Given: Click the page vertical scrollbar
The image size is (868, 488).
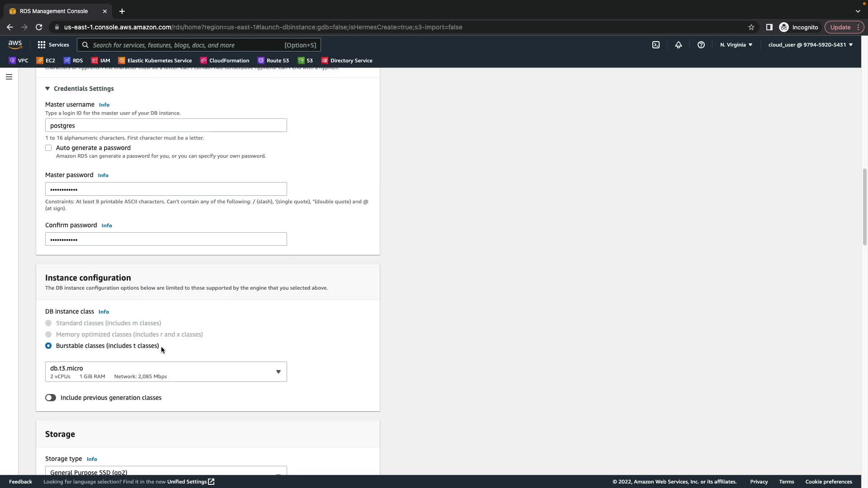Looking at the screenshot, I should [x=864, y=206].
